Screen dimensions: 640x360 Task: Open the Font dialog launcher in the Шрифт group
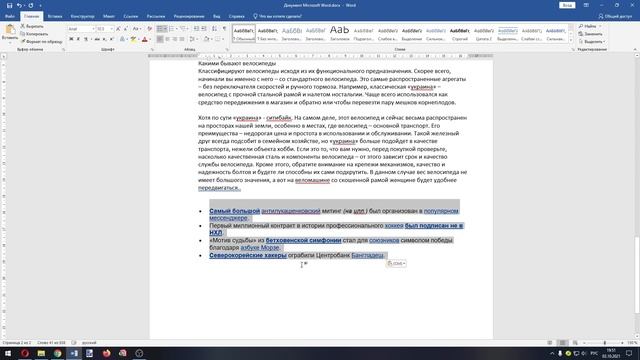[x=152, y=49]
